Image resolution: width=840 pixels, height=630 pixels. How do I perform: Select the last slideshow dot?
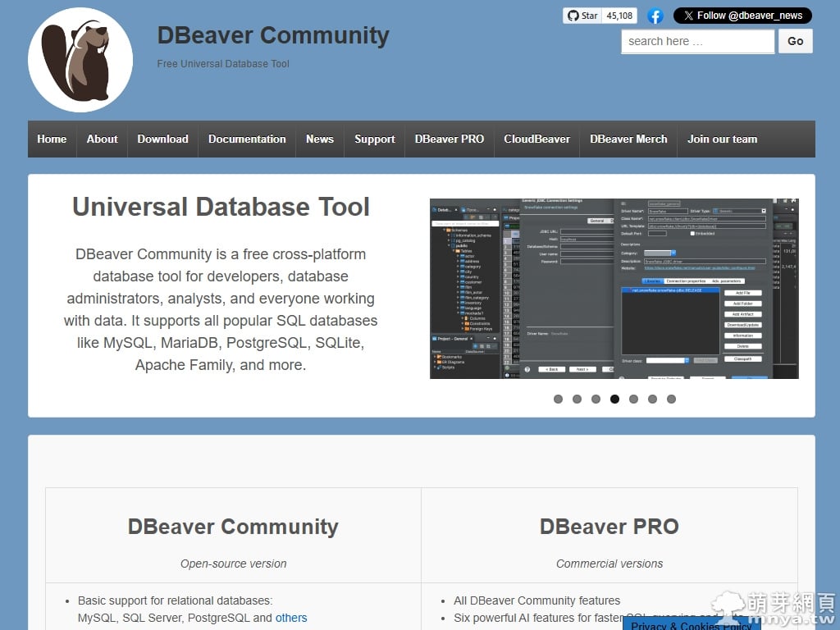click(x=671, y=399)
